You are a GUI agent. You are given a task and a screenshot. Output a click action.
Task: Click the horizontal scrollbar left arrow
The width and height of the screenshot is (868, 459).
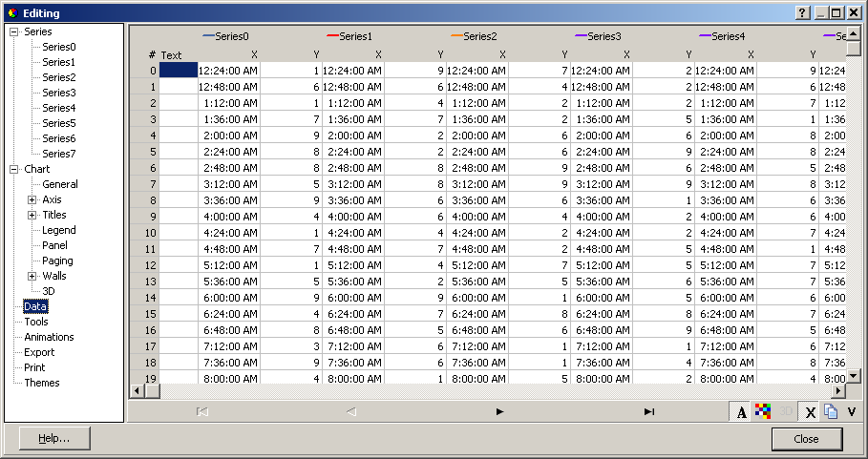tap(138, 390)
